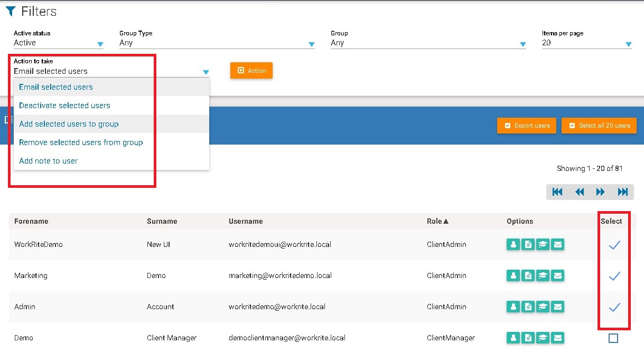Select 'Add selected users to group'
The width and height of the screenshot is (644, 353).
(69, 124)
